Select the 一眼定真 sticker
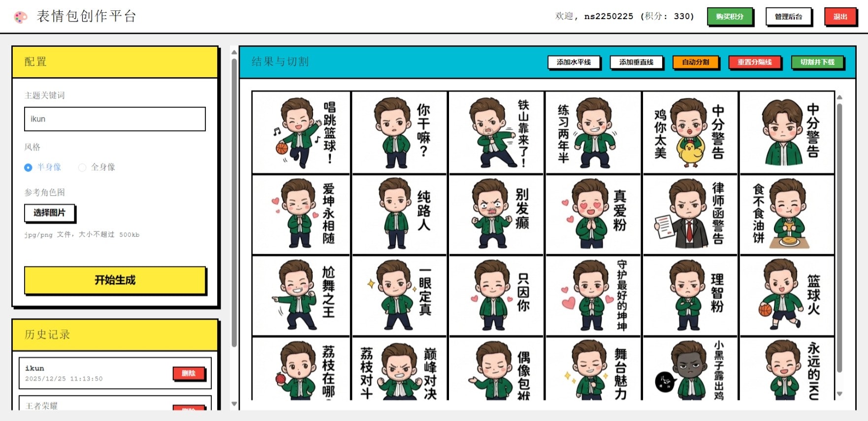Viewport: 868px width, 421px height. (x=399, y=296)
